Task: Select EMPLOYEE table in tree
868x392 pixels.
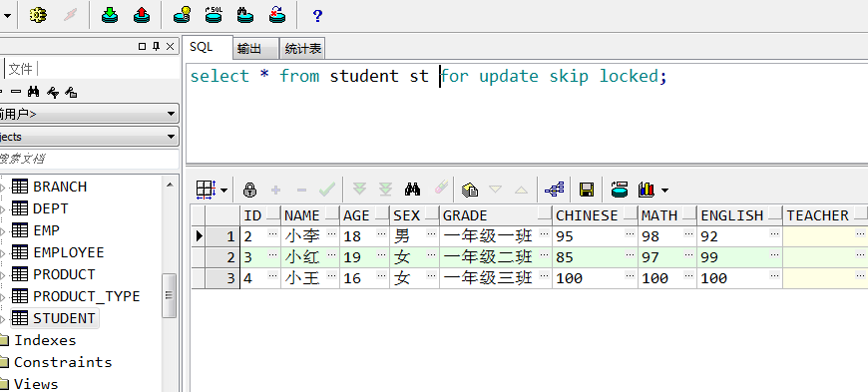Action: pyautogui.click(x=69, y=252)
